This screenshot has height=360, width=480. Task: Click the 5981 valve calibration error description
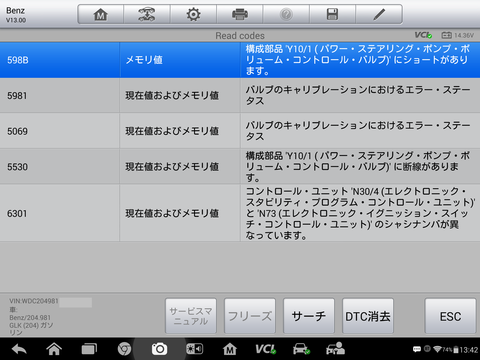[358, 95]
